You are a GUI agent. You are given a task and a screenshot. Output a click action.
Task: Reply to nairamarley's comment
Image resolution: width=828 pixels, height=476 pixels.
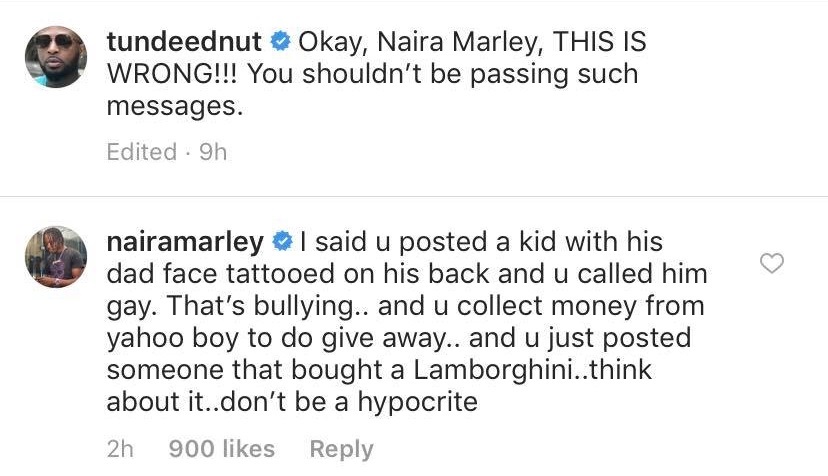[341, 449]
